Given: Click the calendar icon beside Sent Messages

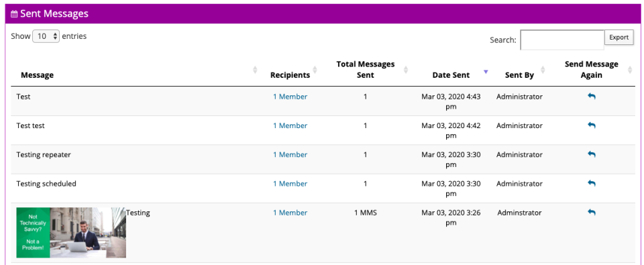Looking at the screenshot, I should [x=14, y=14].
